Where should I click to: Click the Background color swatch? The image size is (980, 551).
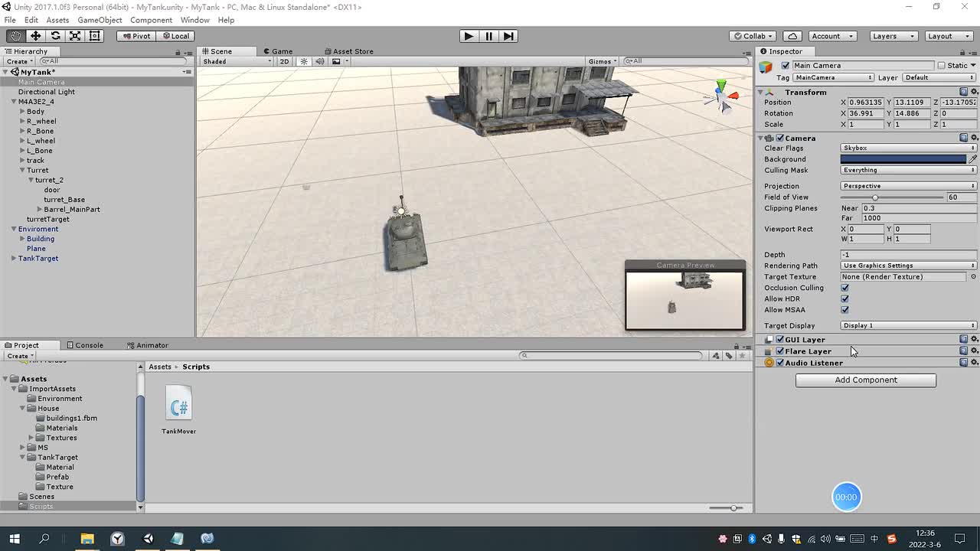point(903,159)
